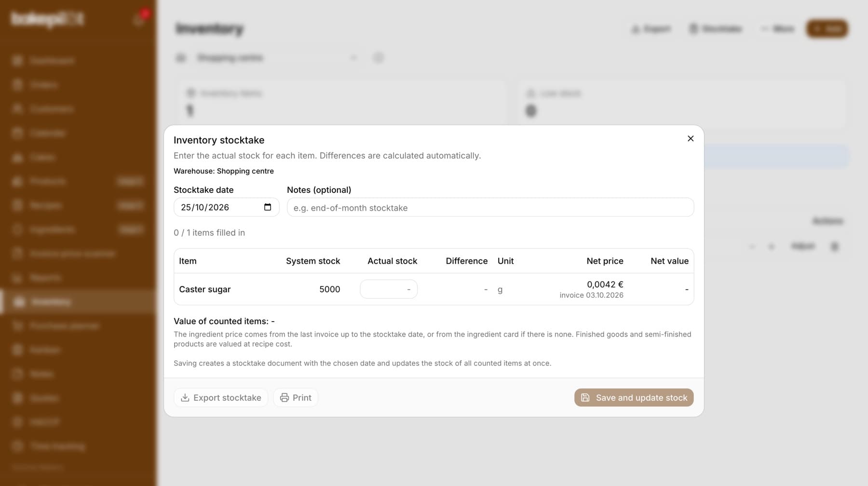This screenshot has width=868, height=486.
Task: Click the Actual stock column header
Action: (393, 261)
